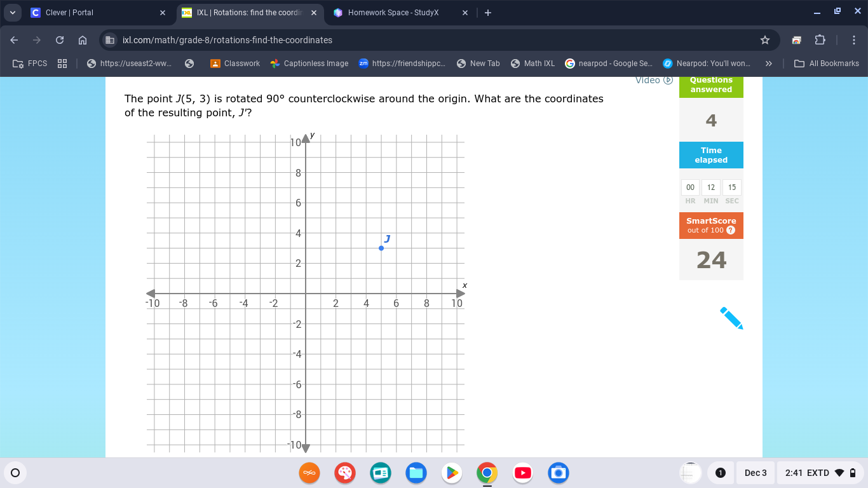Open the quick settings status area

(x=821, y=473)
